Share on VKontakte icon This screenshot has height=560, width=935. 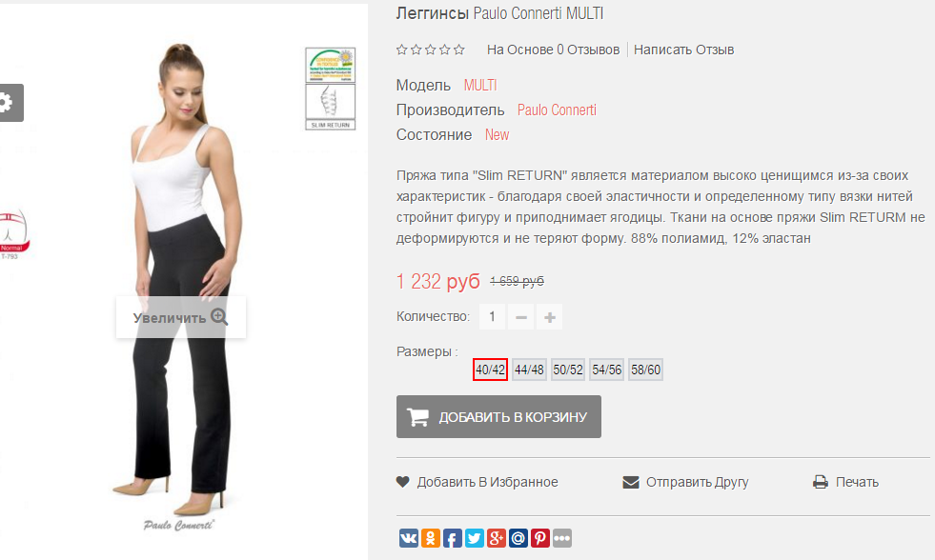coord(409,538)
